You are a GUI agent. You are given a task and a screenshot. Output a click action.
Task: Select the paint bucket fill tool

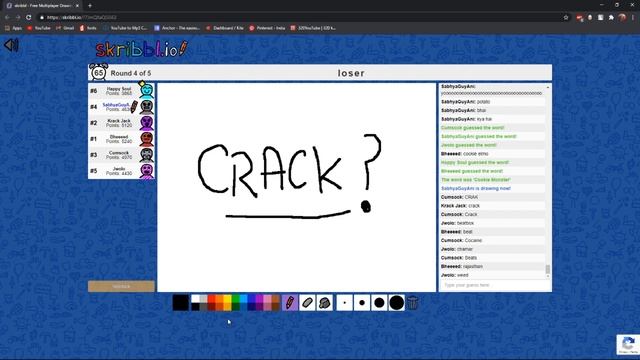(x=324, y=303)
